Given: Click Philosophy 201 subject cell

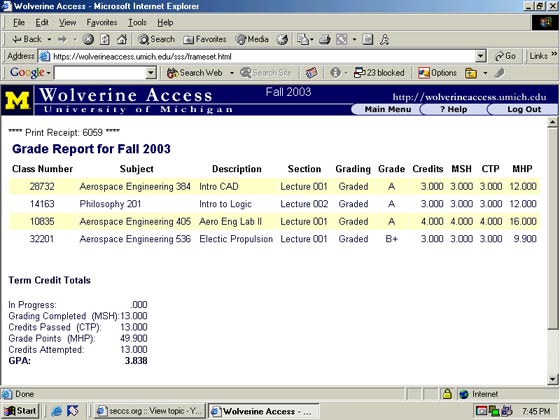Looking at the screenshot, I should click(110, 204).
